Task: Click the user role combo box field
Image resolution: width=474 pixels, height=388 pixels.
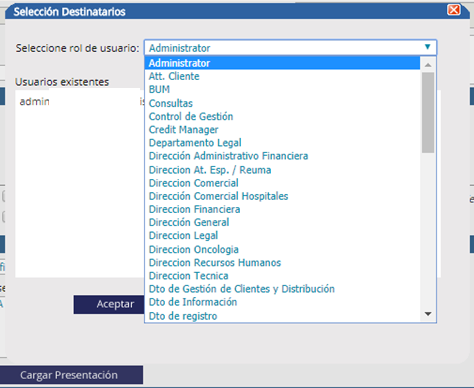Action: tap(290, 48)
